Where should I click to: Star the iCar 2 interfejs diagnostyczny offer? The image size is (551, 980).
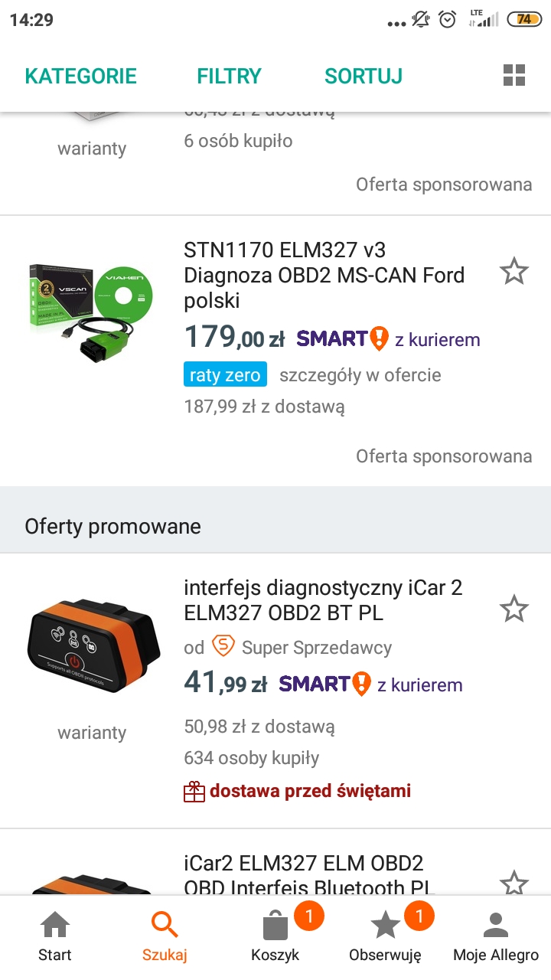[514, 609]
